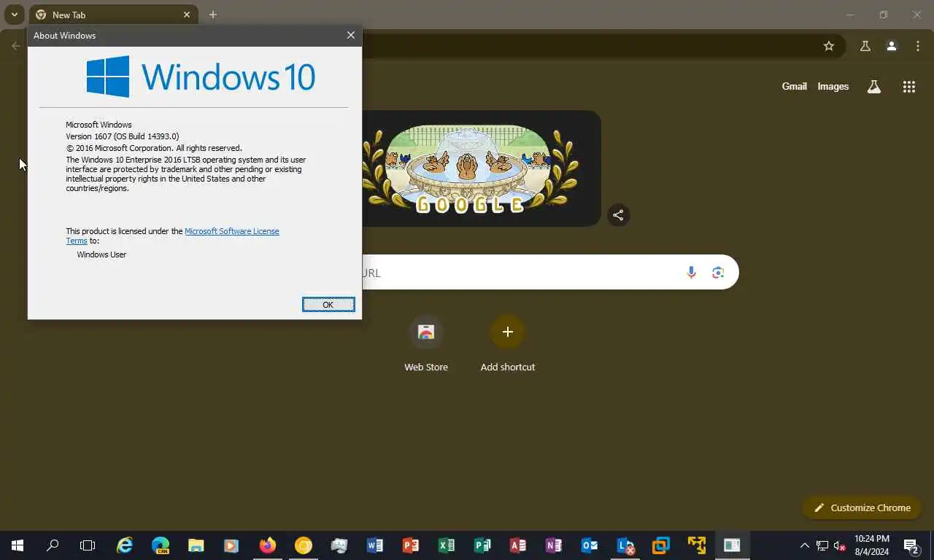Launch Access from the taskbar
This screenshot has width=934, height=560.
(518, 545)
